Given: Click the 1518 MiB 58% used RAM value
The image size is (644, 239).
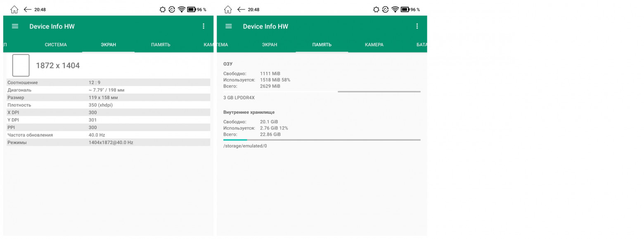Looking at the screenshot, I should click(x=275, y=80).
